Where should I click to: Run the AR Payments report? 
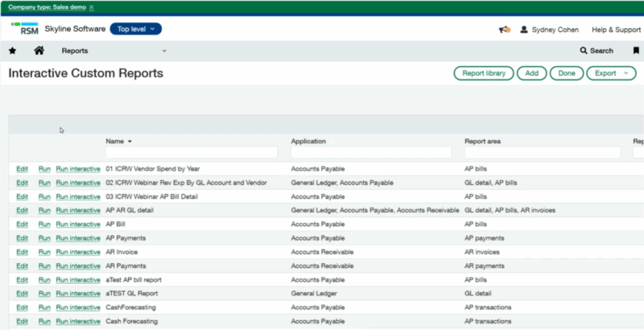coord(44,266)
